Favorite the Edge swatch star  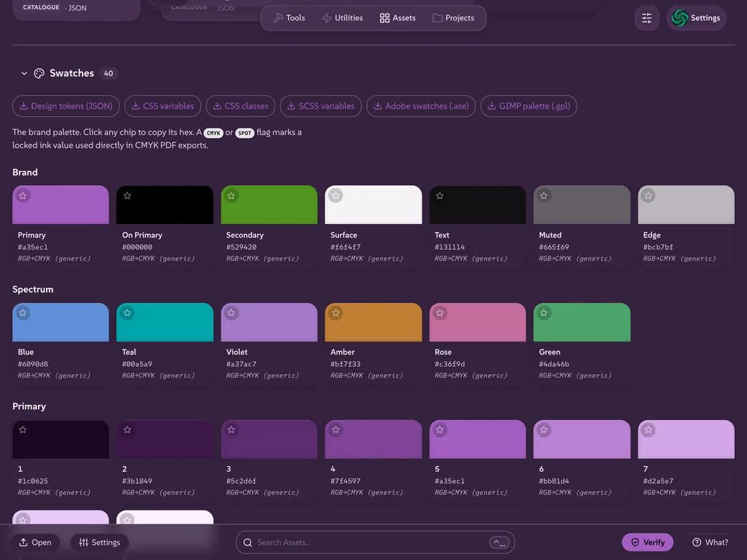649,196
